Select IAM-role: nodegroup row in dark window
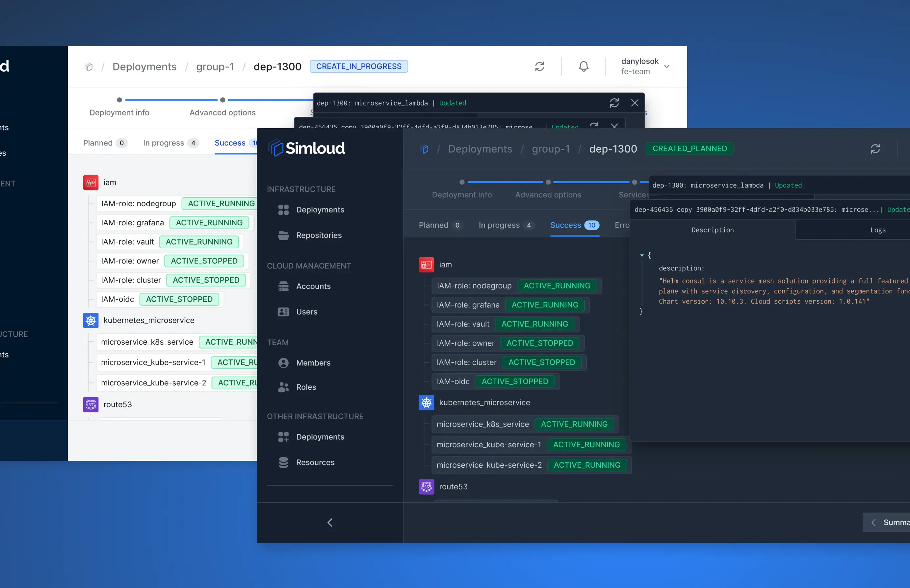The width and height of the screenshot is (910, 588). pyautogui.click(x=516, y=286)
